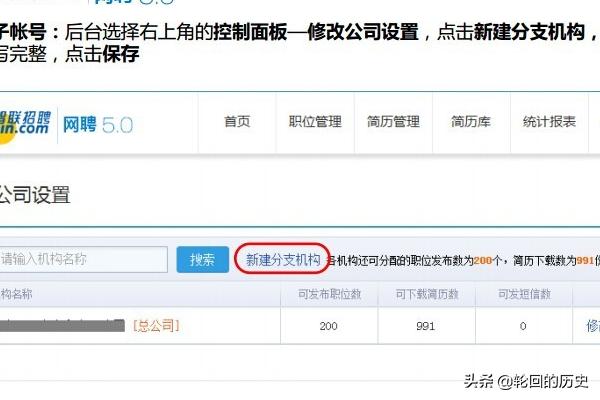600x400 pixels.
Task: Click the [总公司] label
Action: click(156, 326)
